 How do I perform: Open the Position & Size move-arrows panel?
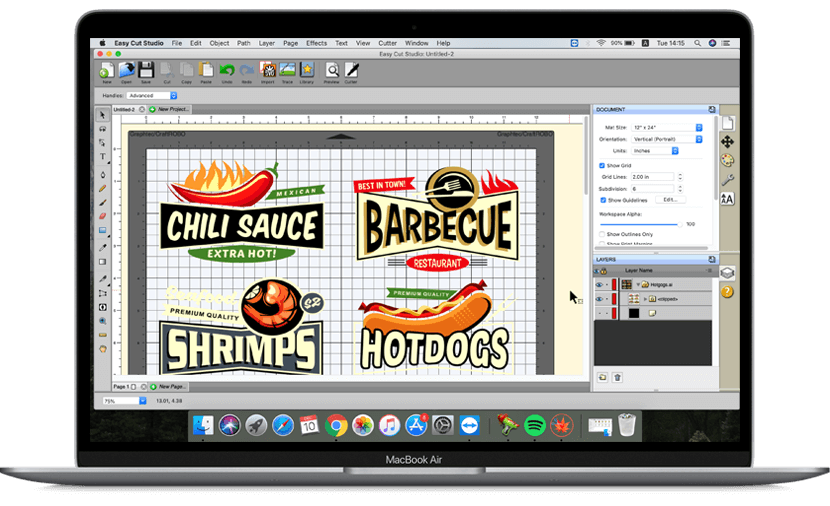727,142
